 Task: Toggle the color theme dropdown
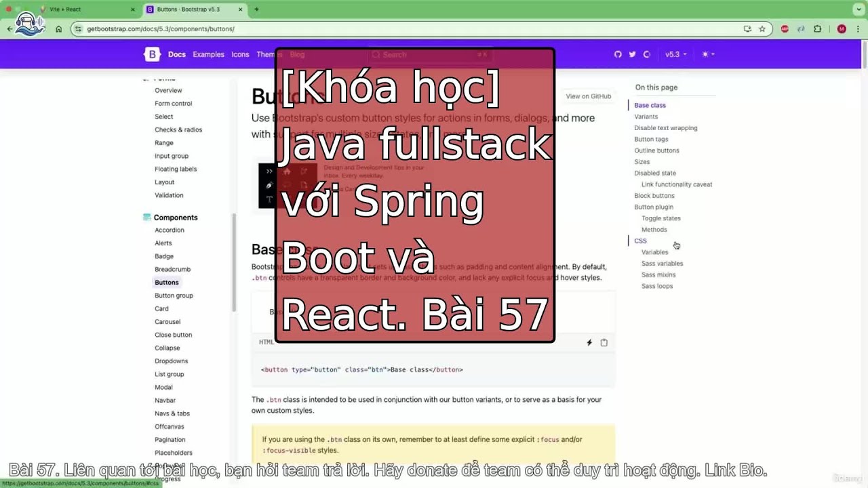708,54
